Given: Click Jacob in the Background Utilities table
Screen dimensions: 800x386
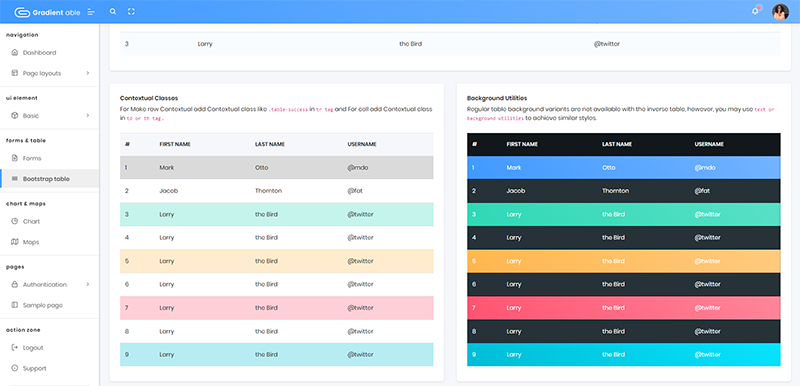Looking at the screenshot, I should (516, 191).
